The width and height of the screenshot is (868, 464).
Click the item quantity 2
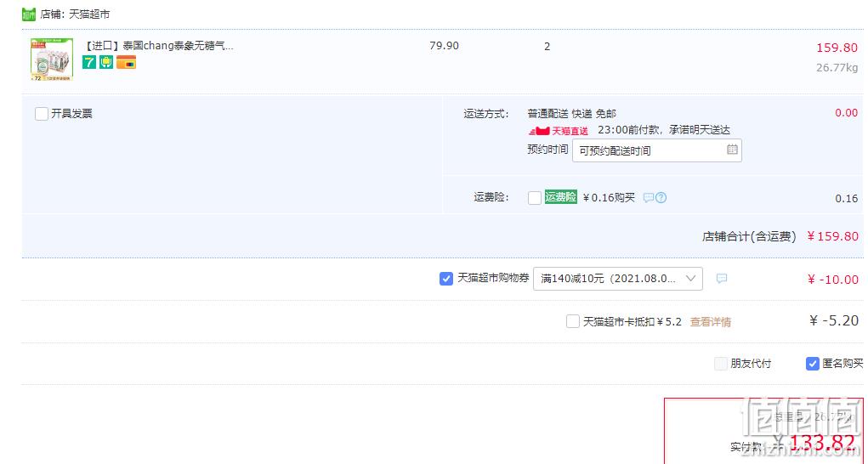(x=547, y=47)
